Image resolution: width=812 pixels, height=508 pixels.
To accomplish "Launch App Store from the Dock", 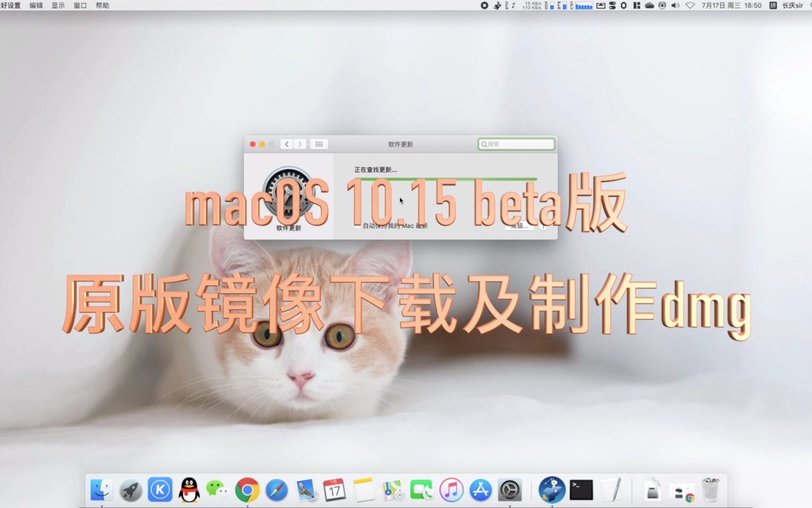I will (x=480, y=490).
